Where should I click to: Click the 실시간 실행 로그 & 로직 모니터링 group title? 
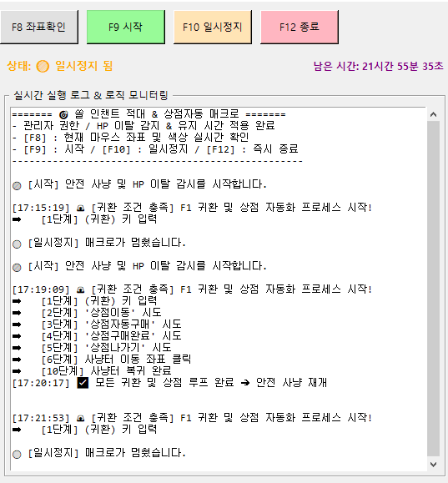pyautogui.click(x=91, y=95)
